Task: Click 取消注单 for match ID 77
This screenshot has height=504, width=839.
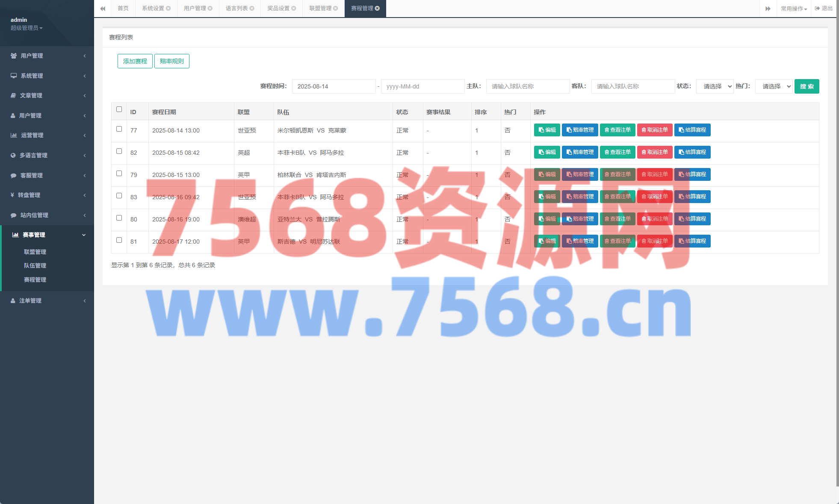Action: pyautogui.click(x=655, y=130)
